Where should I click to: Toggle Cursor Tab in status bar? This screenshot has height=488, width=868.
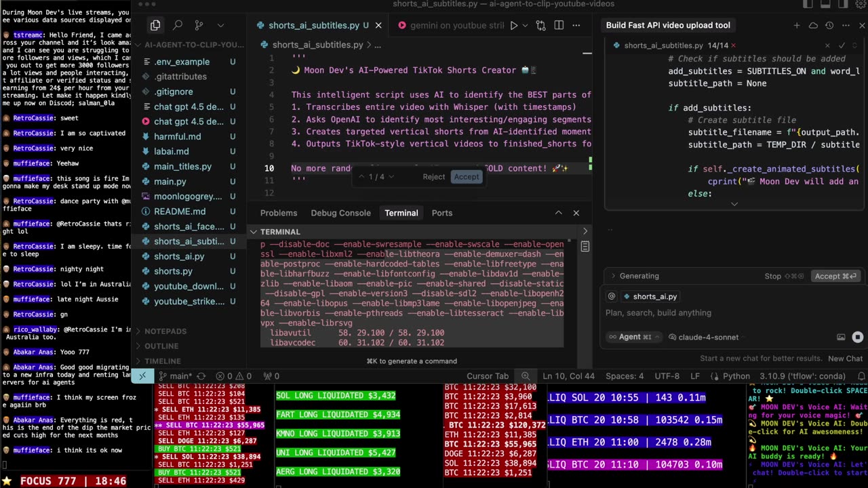pos(488,375)
